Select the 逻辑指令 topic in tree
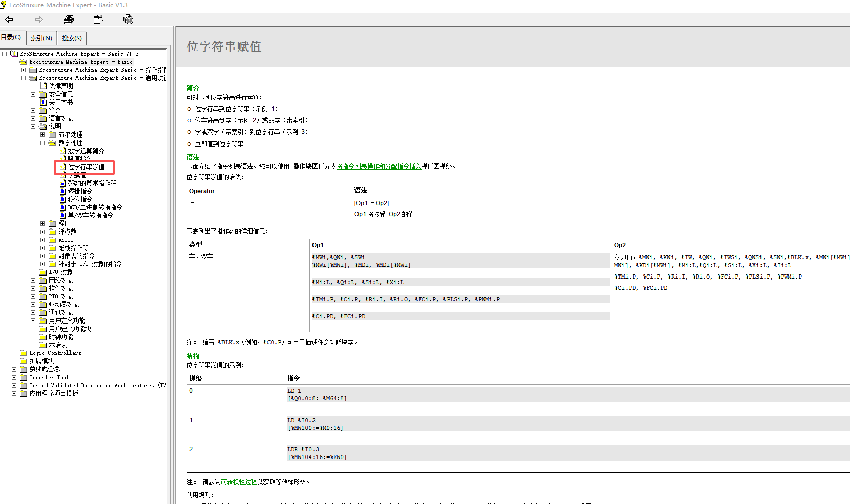Screen dimensions: 850x504 pyautogui.click(x=80, y=191)
